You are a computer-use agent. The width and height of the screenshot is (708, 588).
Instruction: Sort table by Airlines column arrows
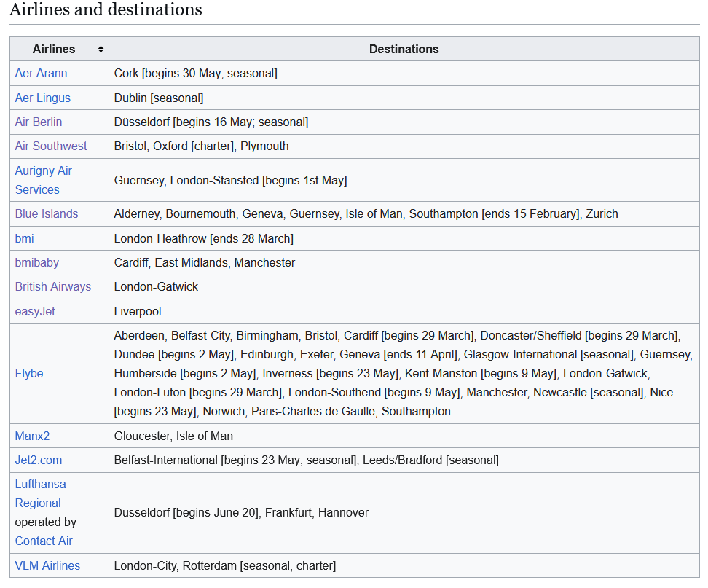(101, 50)
